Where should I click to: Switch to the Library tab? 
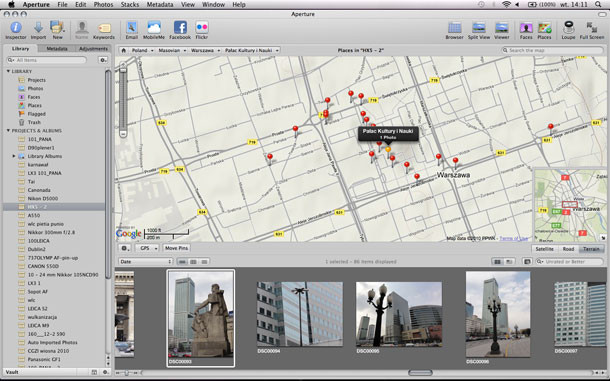20,49
